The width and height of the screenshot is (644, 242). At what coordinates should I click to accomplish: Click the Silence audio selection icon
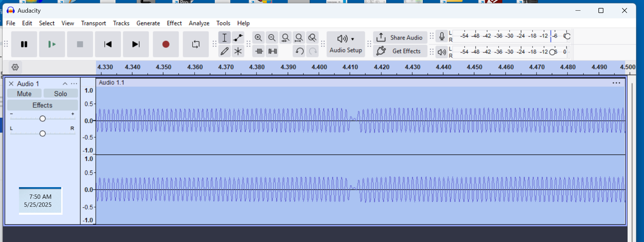[272, 51]
